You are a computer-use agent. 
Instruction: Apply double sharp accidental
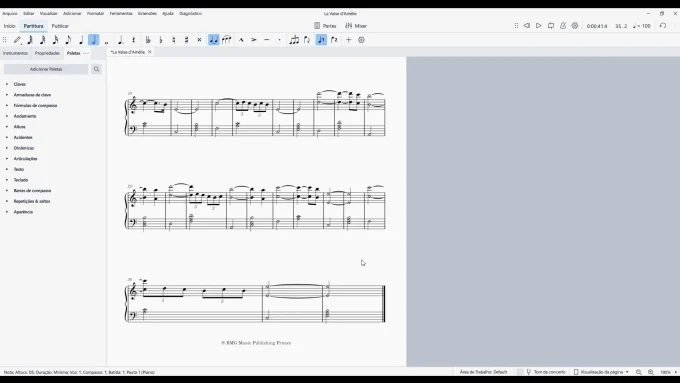199,40
